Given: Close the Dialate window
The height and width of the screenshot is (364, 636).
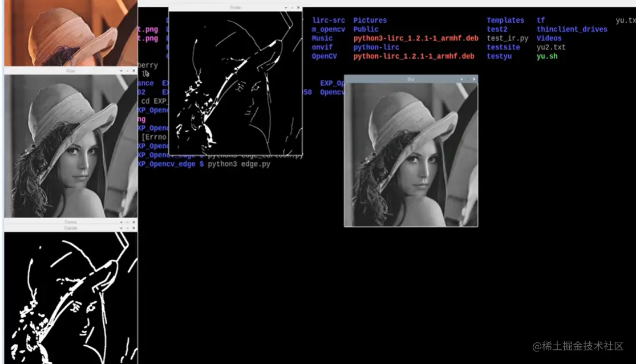Looking at the screenshot, I should (x=134, y=228).
